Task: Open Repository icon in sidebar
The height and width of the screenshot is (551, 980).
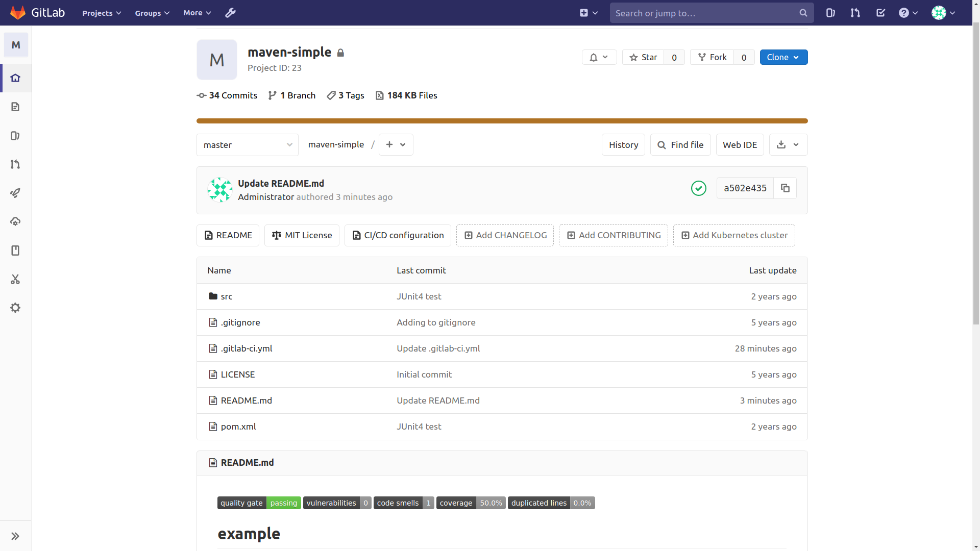Action: (x=15, y=107)
